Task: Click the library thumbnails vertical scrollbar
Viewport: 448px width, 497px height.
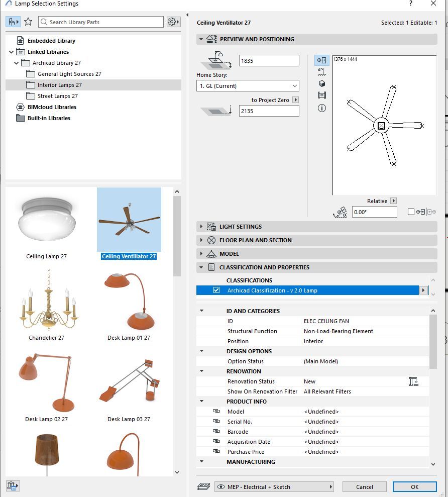Action: [x=177, y=236]
